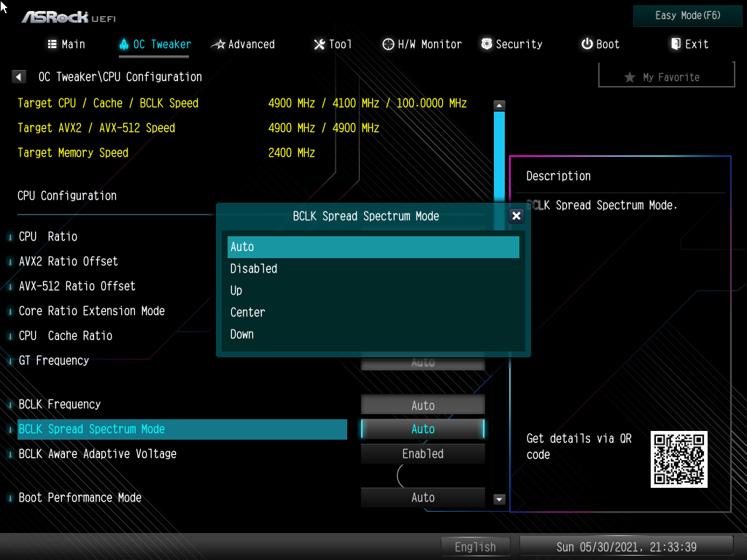
Task: Select CPU Cache Ratio row
Action: (65, 335)
